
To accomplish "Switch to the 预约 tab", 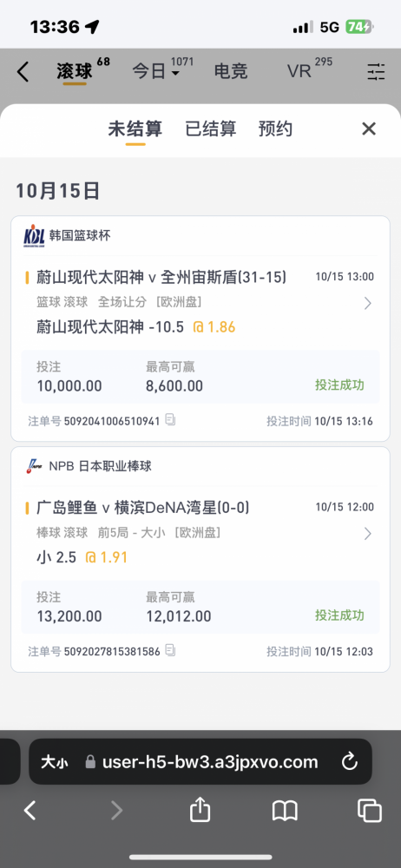I will pos(275,129).
